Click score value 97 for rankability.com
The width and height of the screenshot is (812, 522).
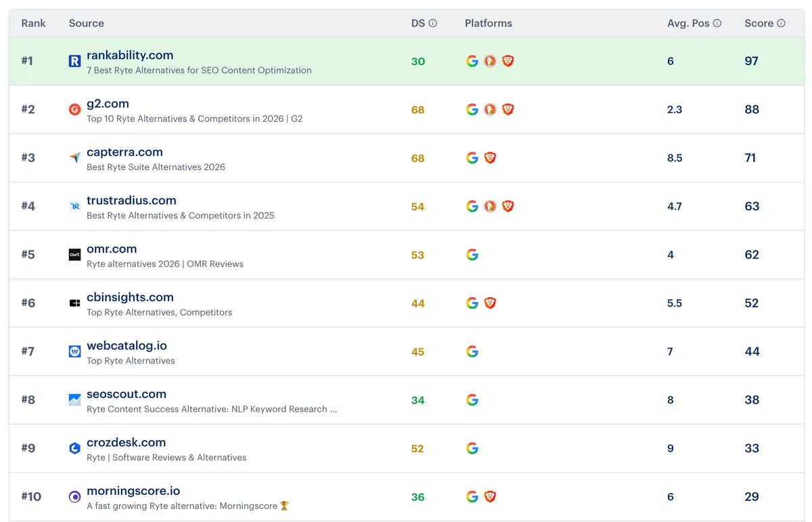[x=751, y=61]
